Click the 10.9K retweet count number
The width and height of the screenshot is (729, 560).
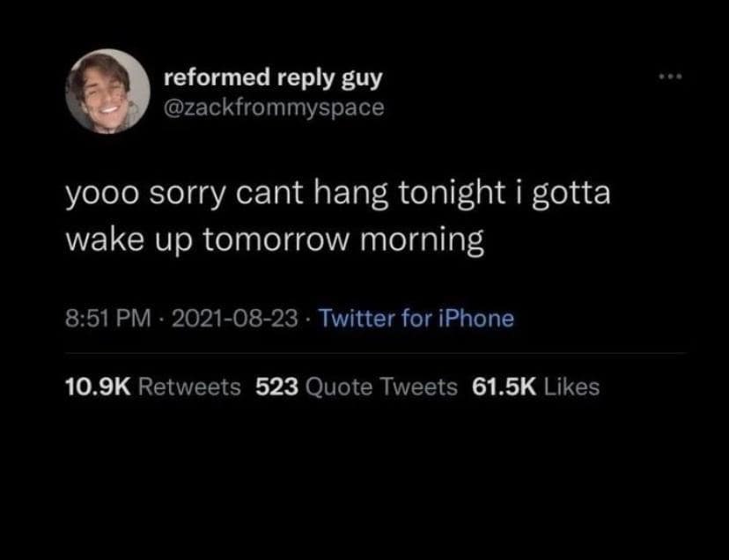tap(98, 387)
